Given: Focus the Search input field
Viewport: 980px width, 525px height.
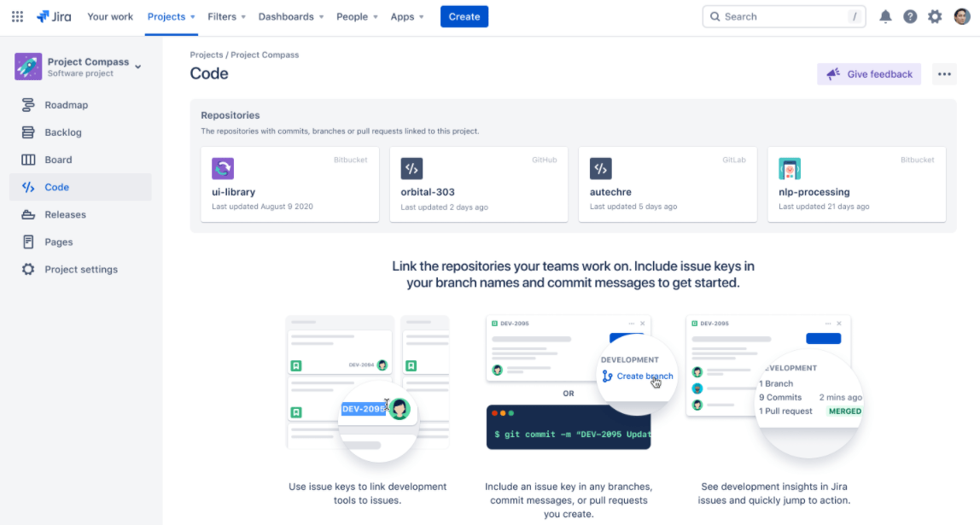Looking at the screenshot, I should tap(785, 17).
